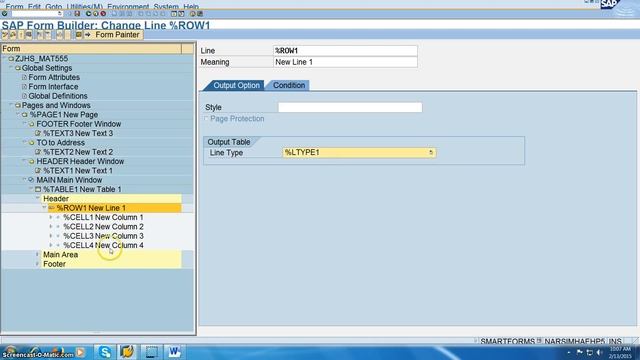Screen dimensions: 640x360
Task: Select %CELL3 New Column 3 node
Action: point(103,236)
